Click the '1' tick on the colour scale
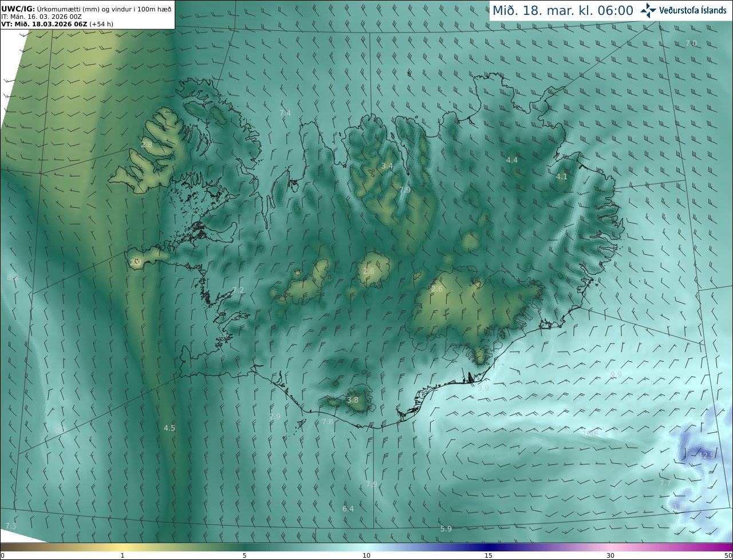733x560 pixels. [123, 555]
